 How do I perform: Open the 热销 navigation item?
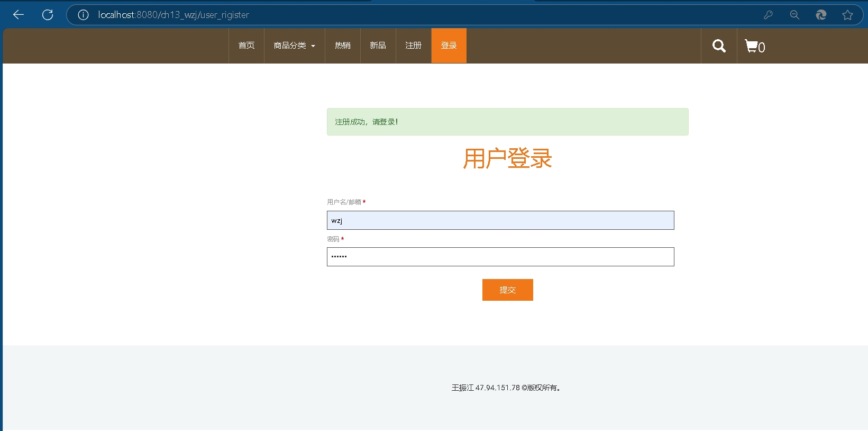tap(343, 46)
